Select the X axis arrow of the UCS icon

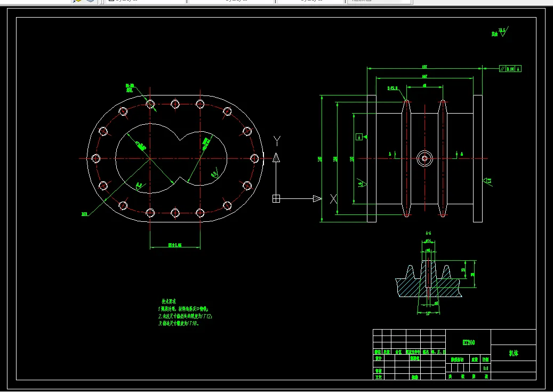point(317,198)
